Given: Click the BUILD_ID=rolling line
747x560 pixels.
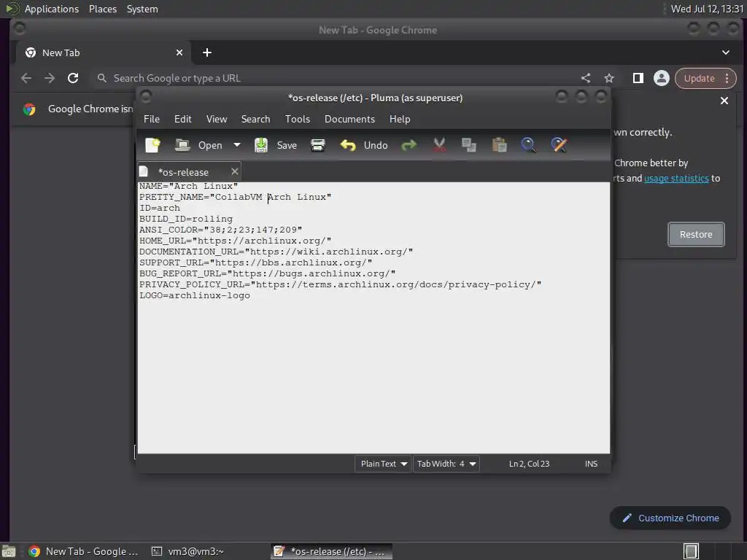Looking at the screenshot, I should click(186, 219).
